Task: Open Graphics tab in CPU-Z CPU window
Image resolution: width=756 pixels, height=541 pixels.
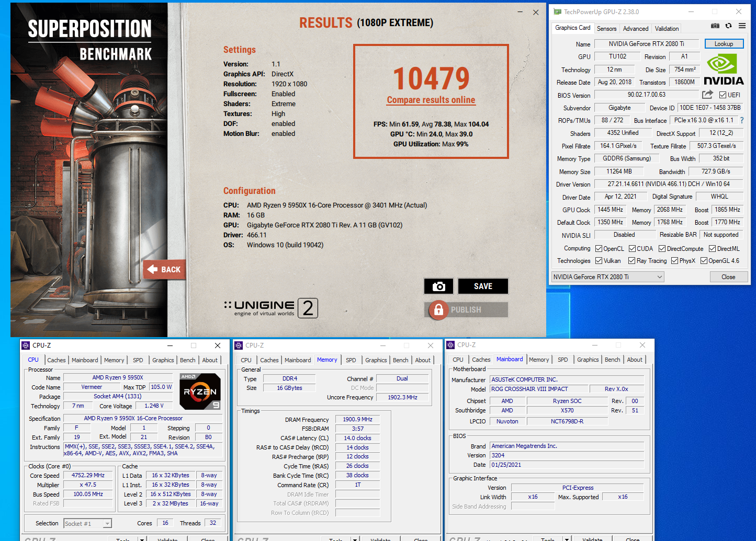Action: pyautogui.click(x=163, y=360)
